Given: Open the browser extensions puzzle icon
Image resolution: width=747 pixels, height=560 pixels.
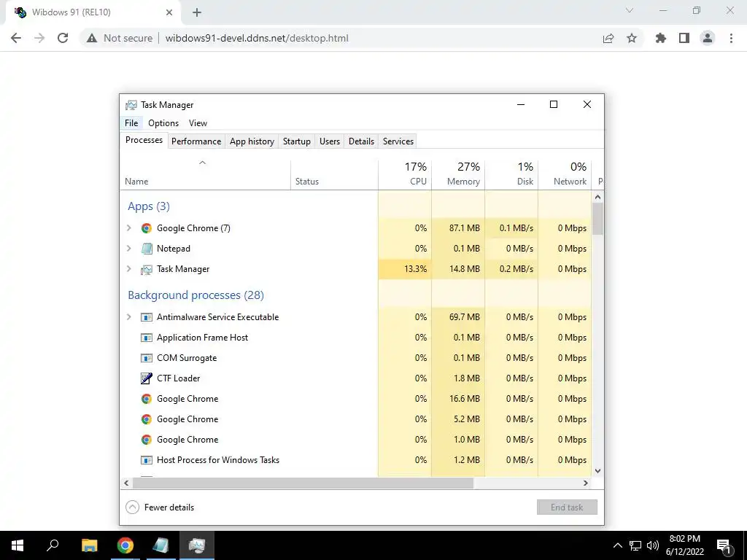Looking at the screenshot, I should [x=660, y=38].
